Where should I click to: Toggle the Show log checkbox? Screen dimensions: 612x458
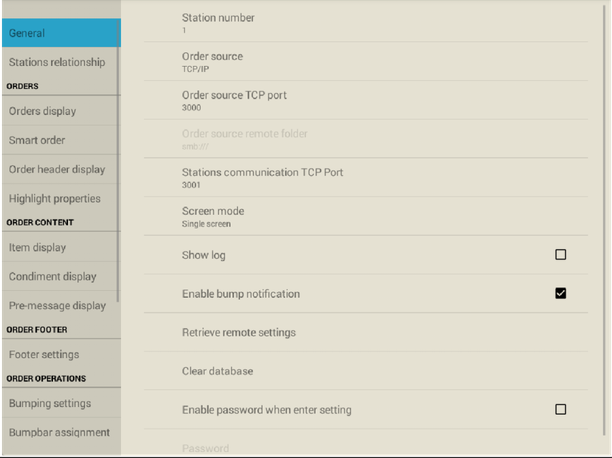click(x=560, y=255)
